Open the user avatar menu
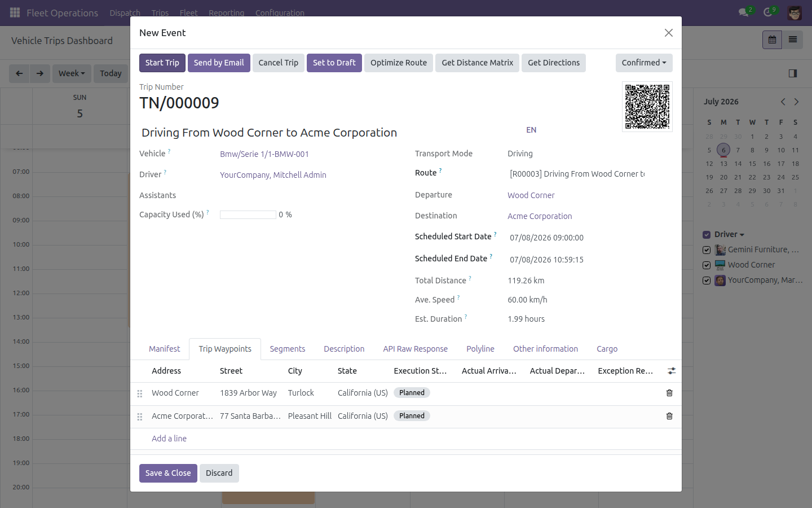Viewport: 812px width, 508px height. [x=795, y=12]
